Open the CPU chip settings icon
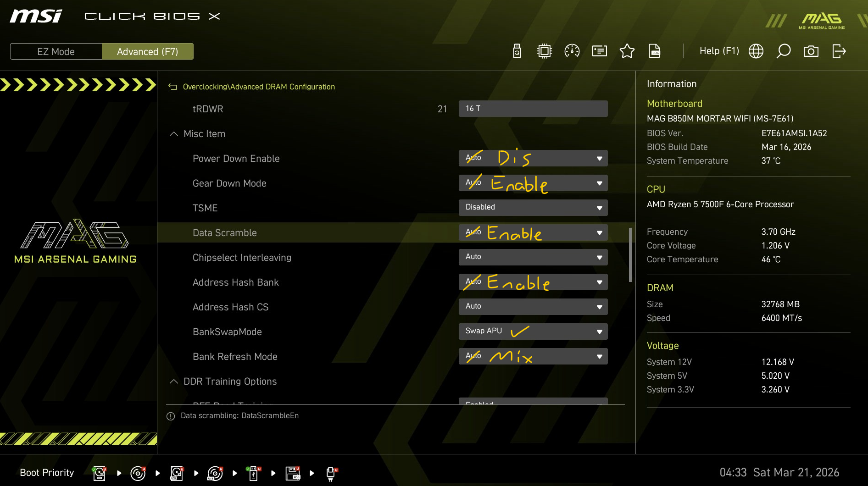The height and width of the screenshot is (486, 868). coord(545,51)
